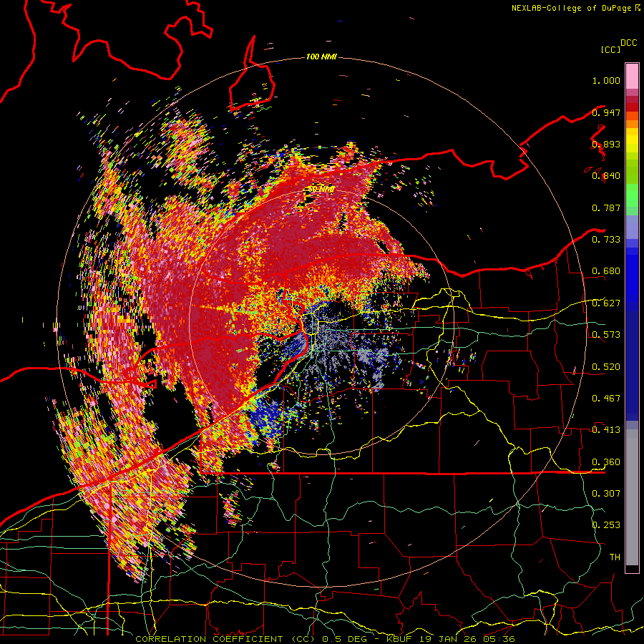The image size is (644, 644).
Task: Click the 100 NMI range ring label
Action: click(x=321, y=57)
